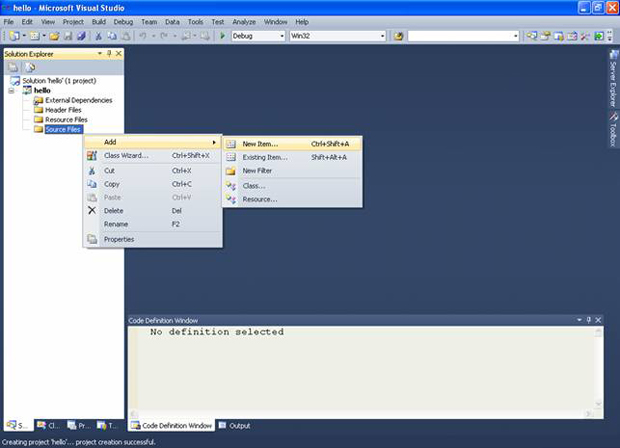Open the Server Explorer side tab
Viewport: 620px width, 448px height.
[x=613, y=78]
